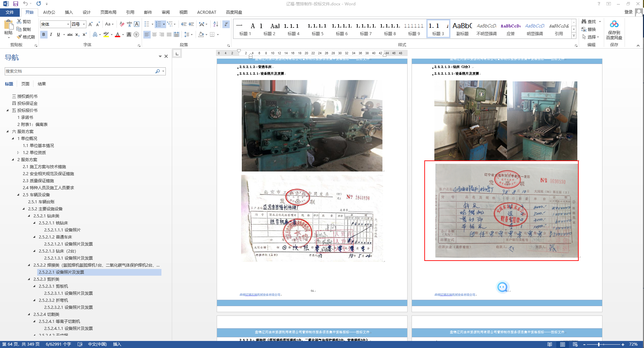Viewport: 644px width, 348px height.
Task: Toggle bold formatting
Action: (44, 34)
